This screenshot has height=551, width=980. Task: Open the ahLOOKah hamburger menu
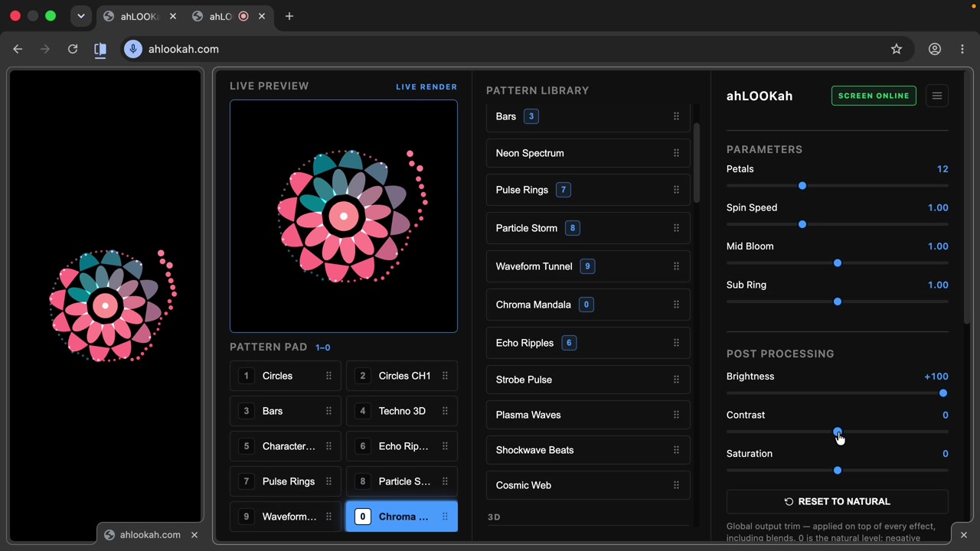pyautogui.click(x=936, y=96)
